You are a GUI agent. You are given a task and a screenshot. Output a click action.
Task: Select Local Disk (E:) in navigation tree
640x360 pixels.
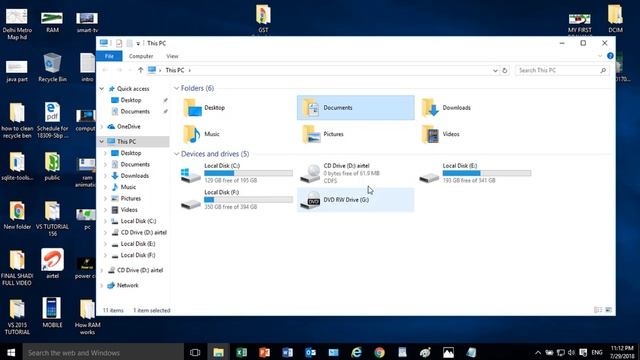[138, 244]
